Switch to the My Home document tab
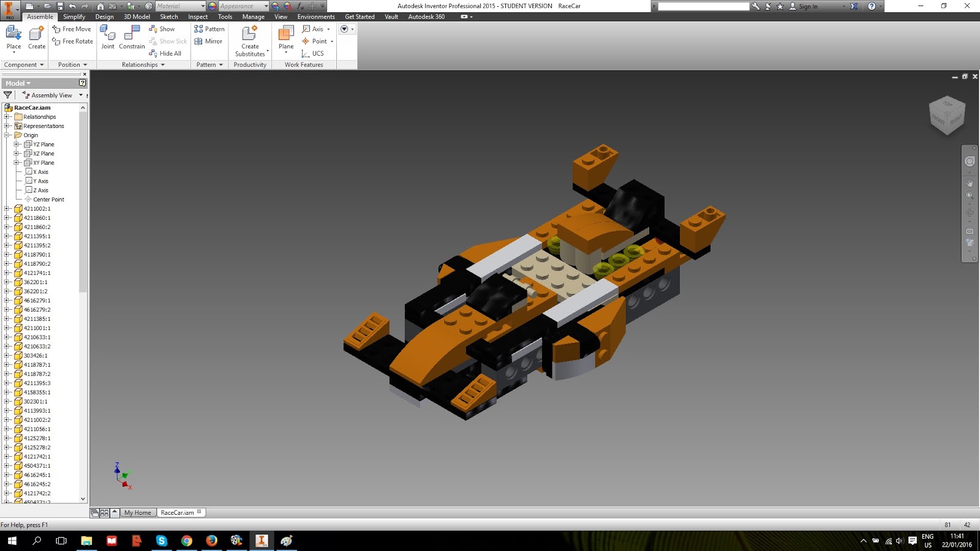Viewport: 980px width, 551px height. tap(138, 512)
